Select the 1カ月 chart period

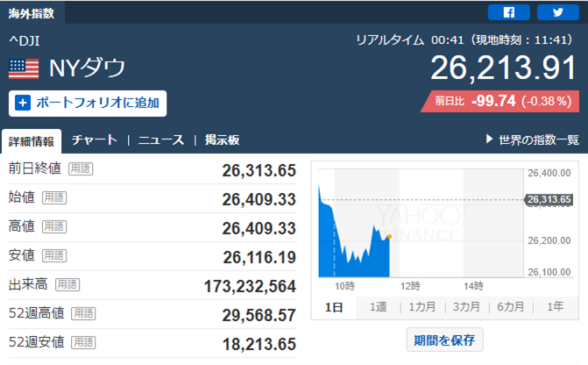[x=422, y=307]
